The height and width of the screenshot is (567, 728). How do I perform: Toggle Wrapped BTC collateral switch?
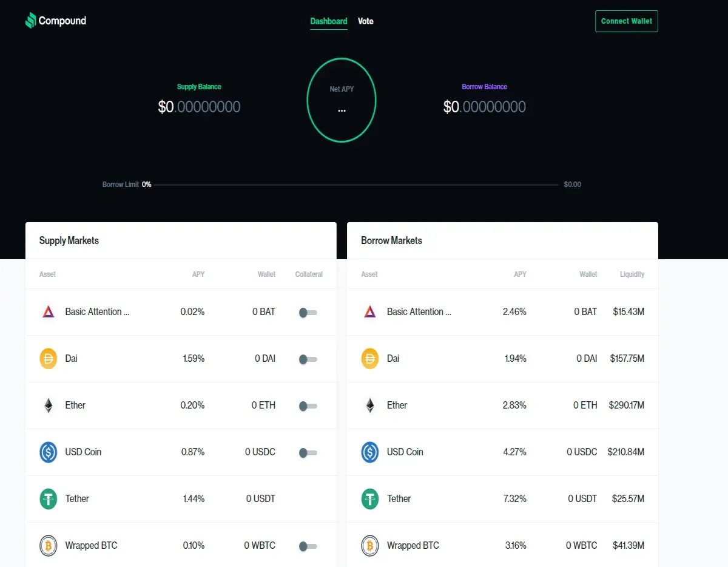[x=308, y=546]
